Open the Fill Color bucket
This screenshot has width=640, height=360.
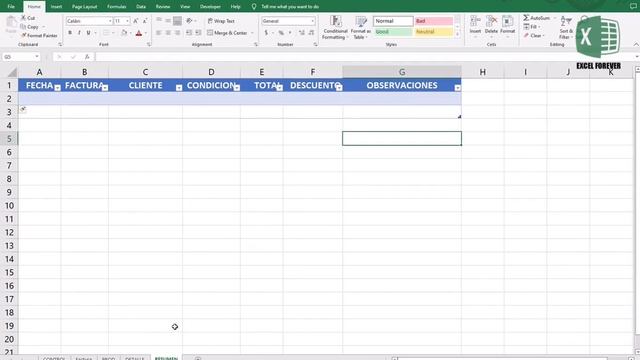[x=124, y=33]
